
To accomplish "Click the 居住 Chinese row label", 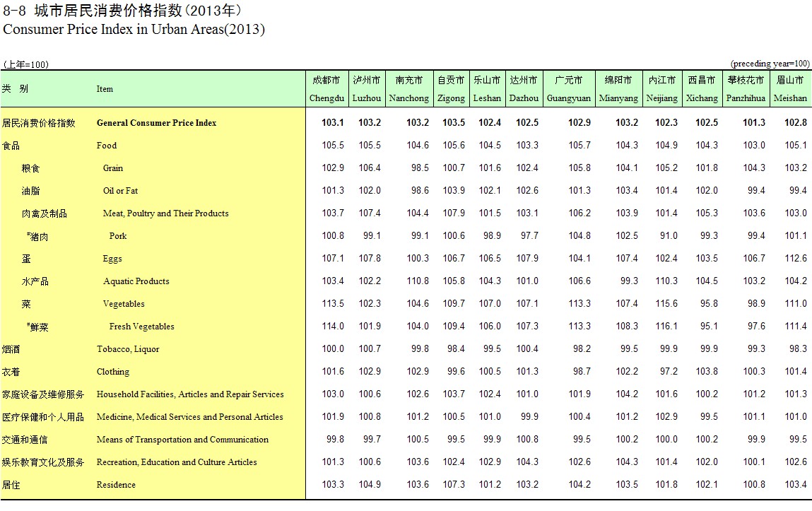I will (x=11, y=485).
